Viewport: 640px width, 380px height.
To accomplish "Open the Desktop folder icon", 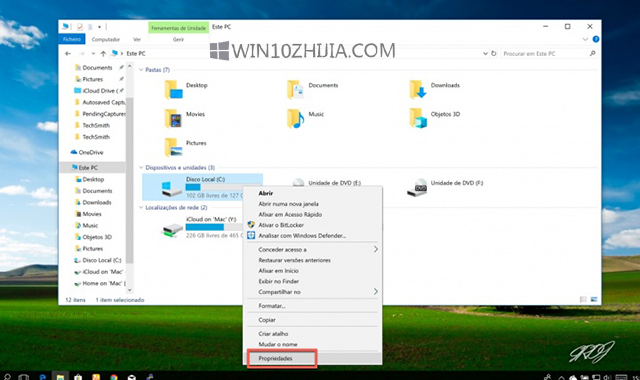I will 173,89.
